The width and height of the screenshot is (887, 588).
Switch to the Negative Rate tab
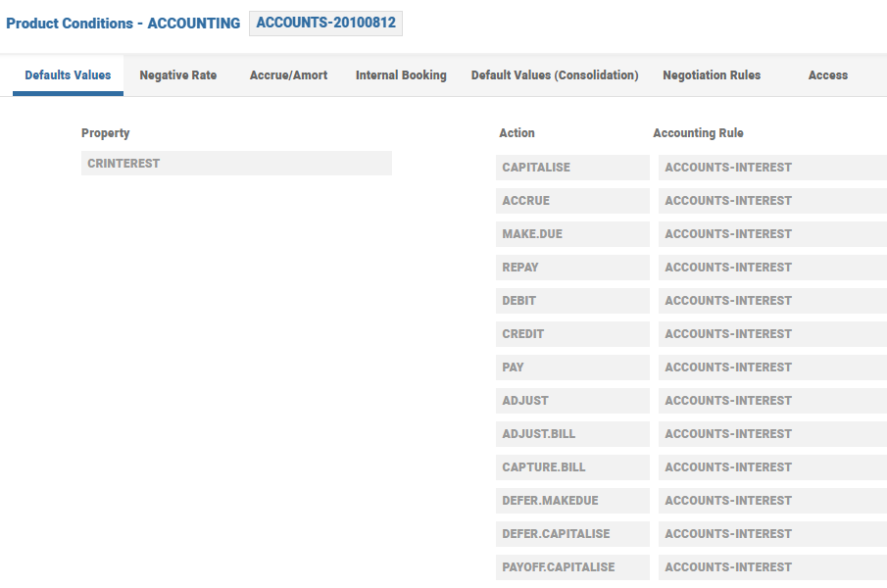tap(177, 75)
